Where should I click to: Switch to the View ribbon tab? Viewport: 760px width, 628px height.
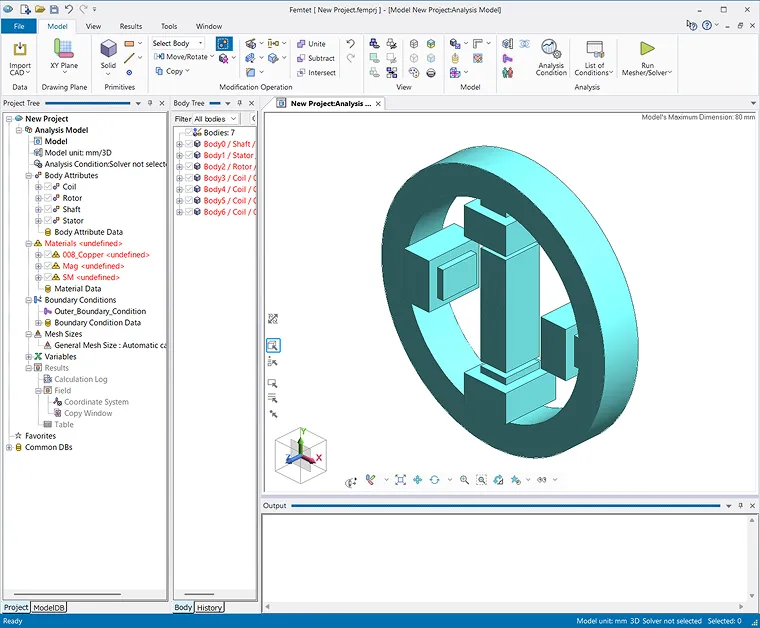click(x=93, y=26)
